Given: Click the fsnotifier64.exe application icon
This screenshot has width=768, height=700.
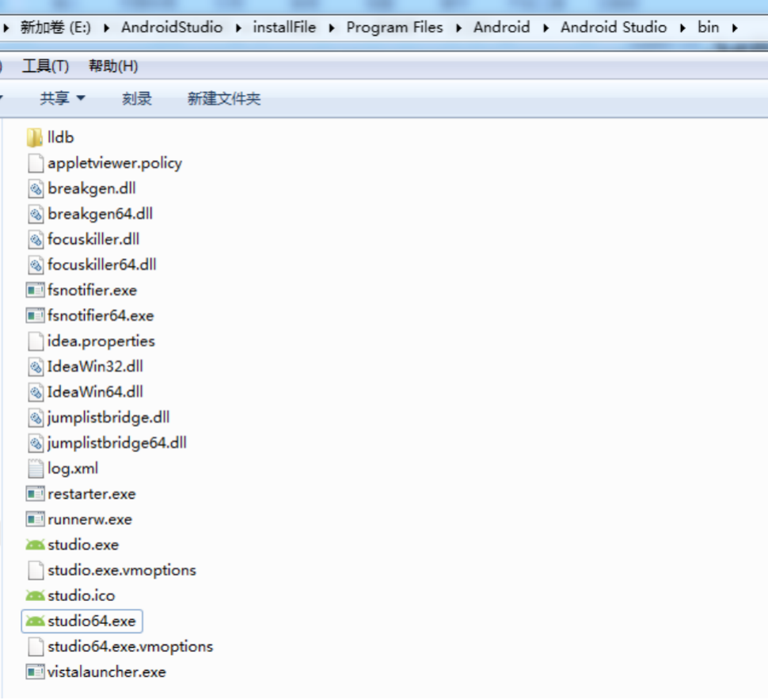Looking at the screenshot, I should (35, 316).
